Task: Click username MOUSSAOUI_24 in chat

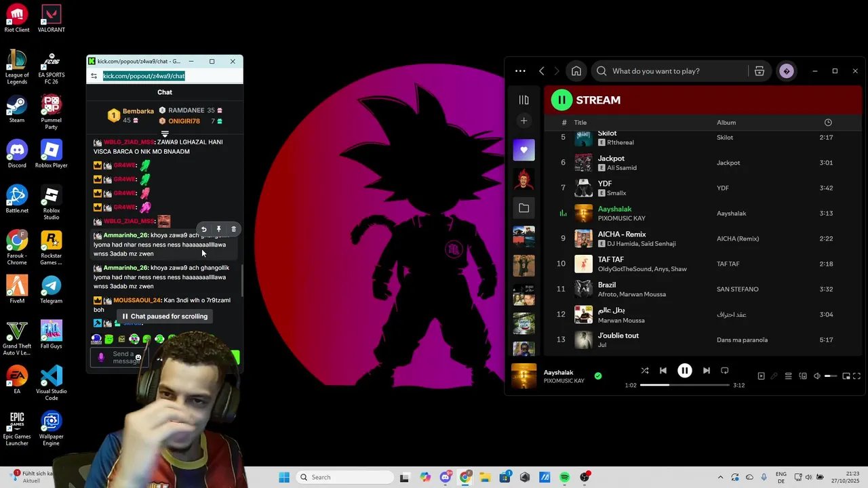Action: (x=137, y=300)
